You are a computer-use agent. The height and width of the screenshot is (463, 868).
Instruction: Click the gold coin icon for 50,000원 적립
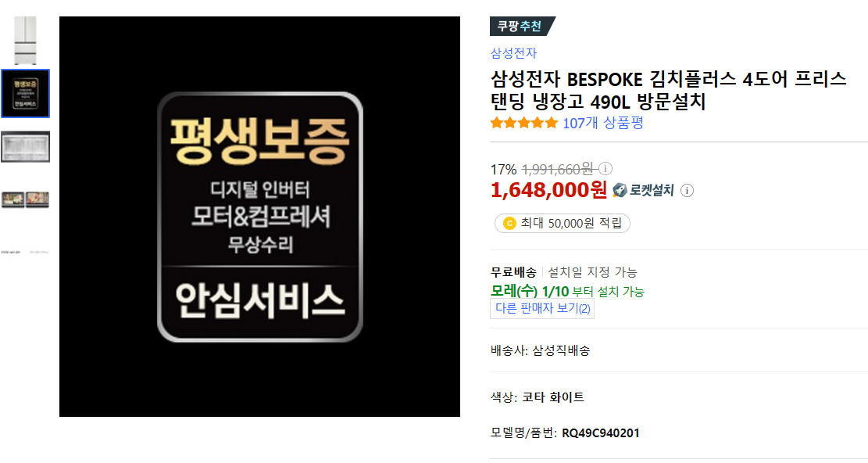pos(509,223)
